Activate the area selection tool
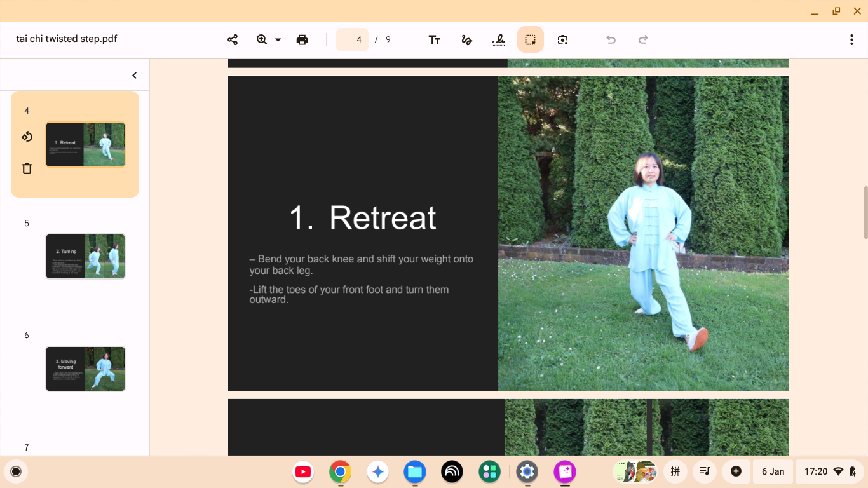This screenshot has width=868, height=488. click(x=530, y=39)
